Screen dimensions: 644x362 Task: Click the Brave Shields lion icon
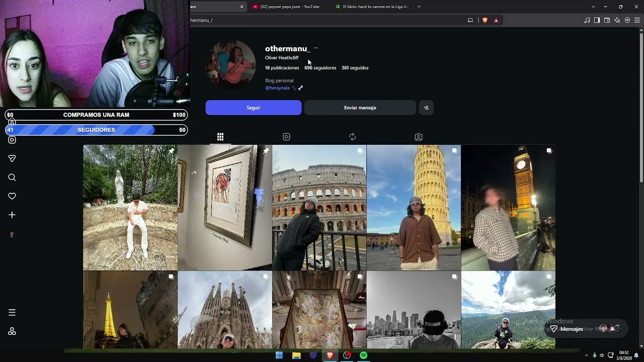[485, 20]
